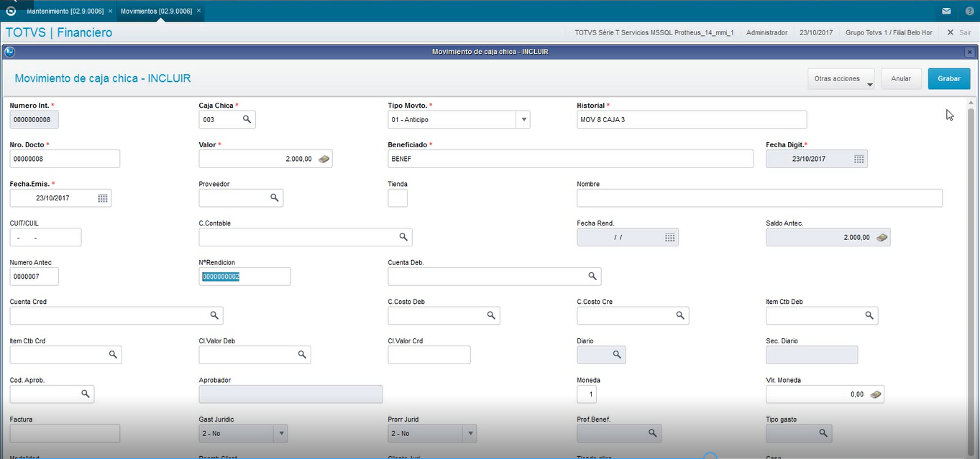Click the Sec. Diario field
Image resolution: width=980 pixels, height=459 pixels.
coord(812,355)
